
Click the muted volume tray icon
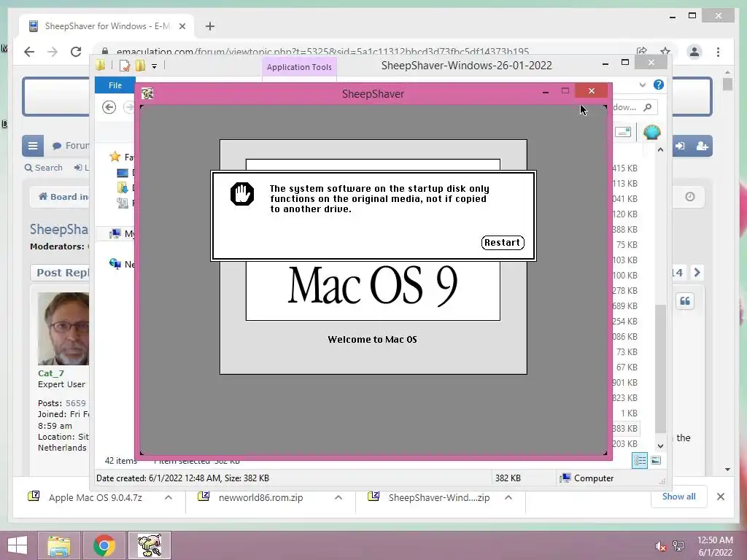(x=660, y=547)
